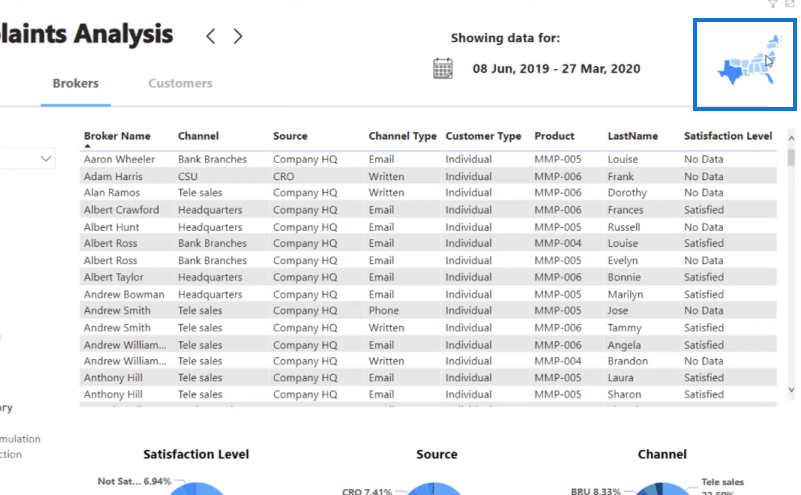
Task: Sort by Product column header
Action: click(x=554, y=136)
